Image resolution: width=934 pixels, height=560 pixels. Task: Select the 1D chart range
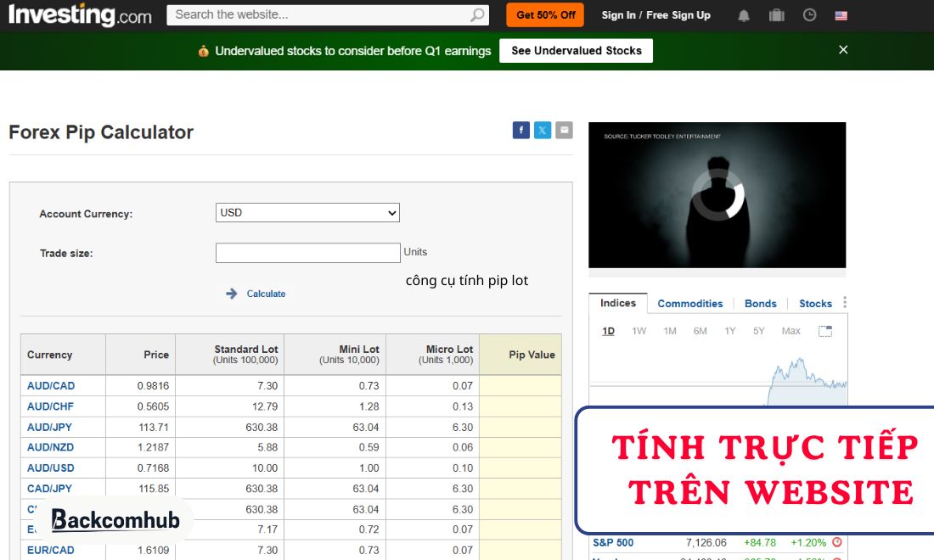(x=608, y=331)
